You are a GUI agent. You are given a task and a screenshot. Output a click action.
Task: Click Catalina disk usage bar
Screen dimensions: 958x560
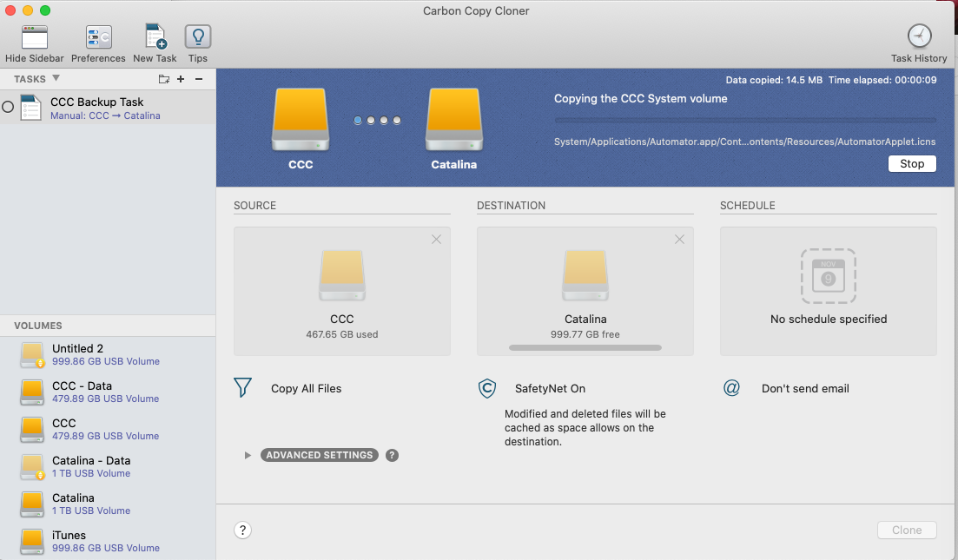coord(585,347)
